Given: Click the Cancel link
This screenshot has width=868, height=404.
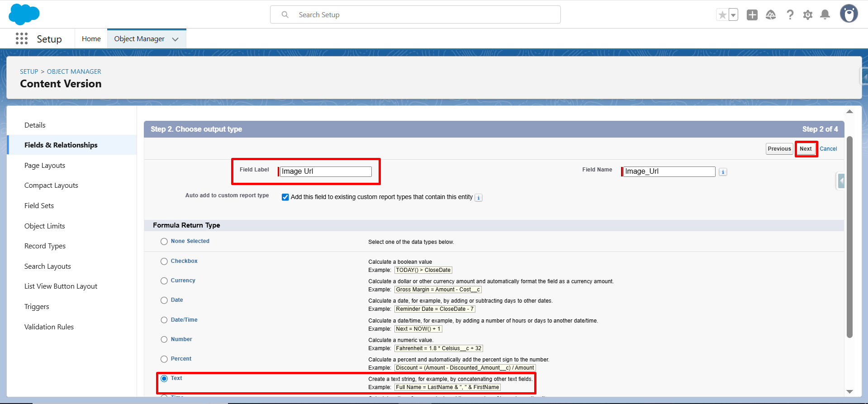Looking at the screenshot, I should click(828, 149).
